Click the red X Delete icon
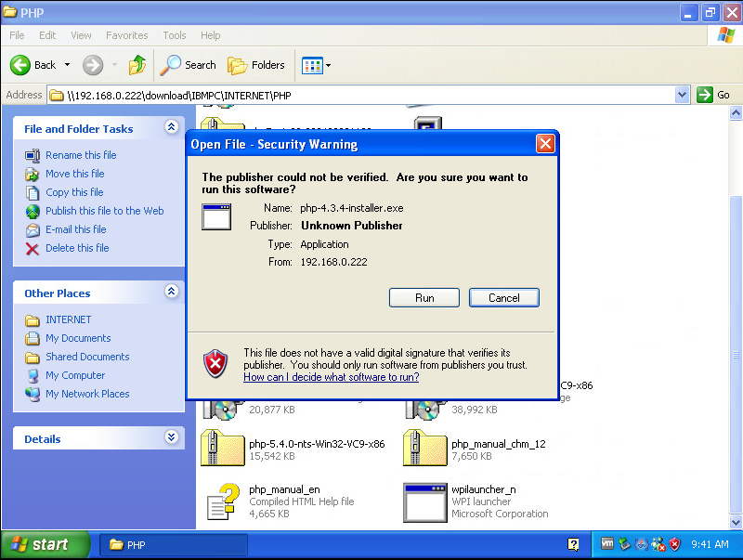Screen dimensions: 743x560 pyautogui.click(x=33, y=248)
